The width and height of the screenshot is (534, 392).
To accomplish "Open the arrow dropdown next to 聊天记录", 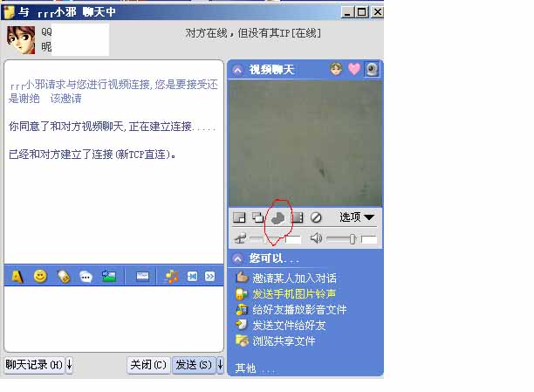I will point(70,365).
